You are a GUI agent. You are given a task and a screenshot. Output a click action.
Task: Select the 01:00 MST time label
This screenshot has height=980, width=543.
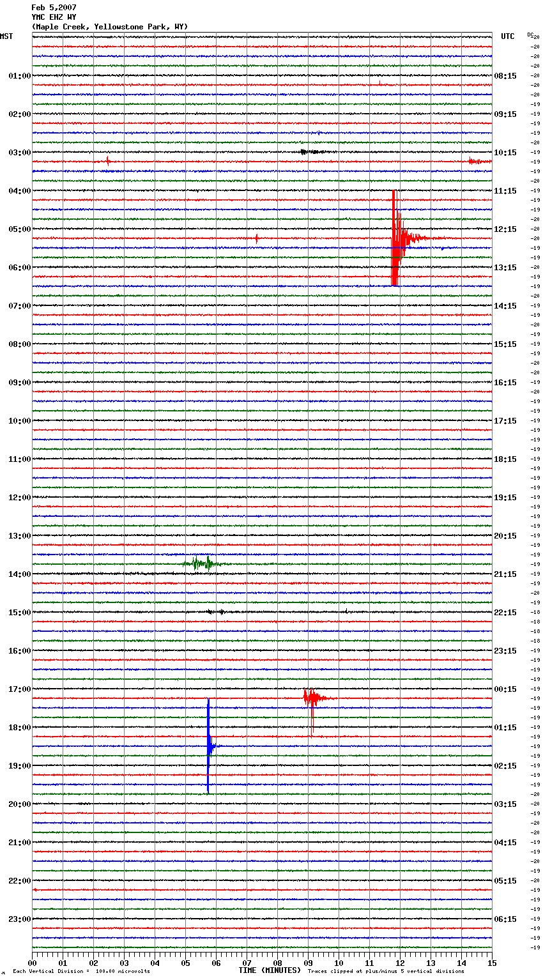point(19,76)
